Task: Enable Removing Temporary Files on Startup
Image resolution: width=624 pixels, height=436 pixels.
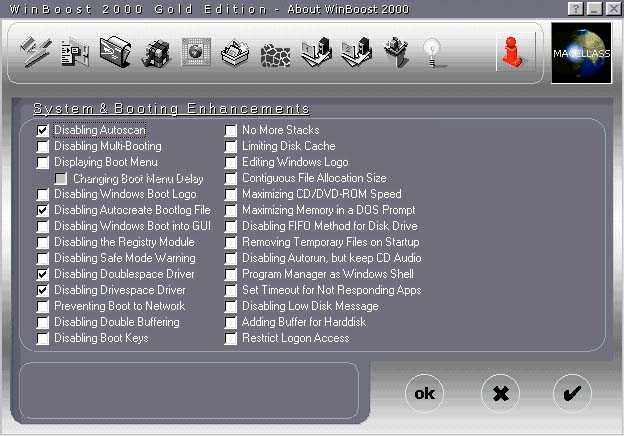Action: point(230,242)
